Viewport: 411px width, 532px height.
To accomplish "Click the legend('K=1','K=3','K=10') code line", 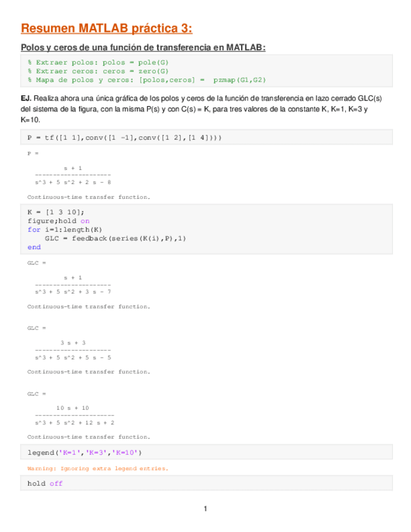I will (85, 452).
